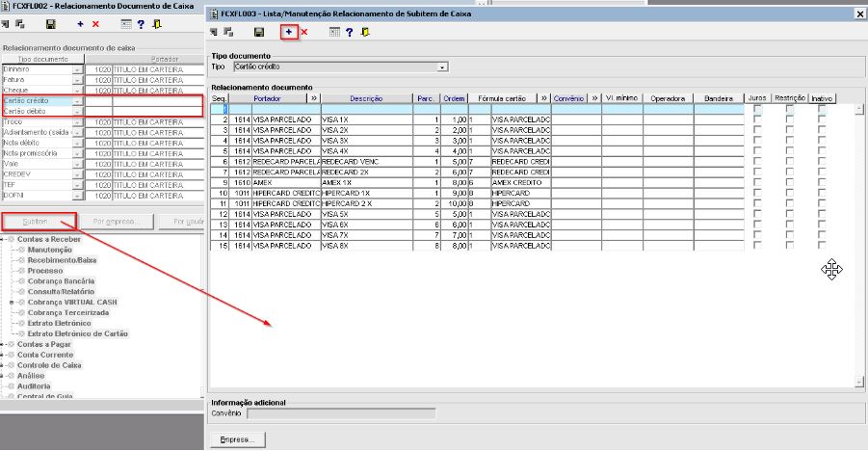Open Tipo dropdown showing Cartão crédito

tap(442, 67)
